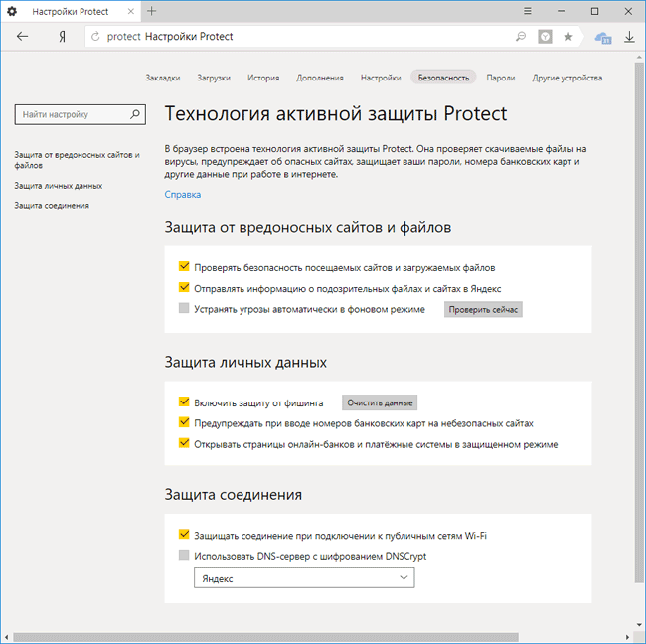Enable Использовать DNS-сервер с шифрованием DNSCrypt

[x=184, y=555]
